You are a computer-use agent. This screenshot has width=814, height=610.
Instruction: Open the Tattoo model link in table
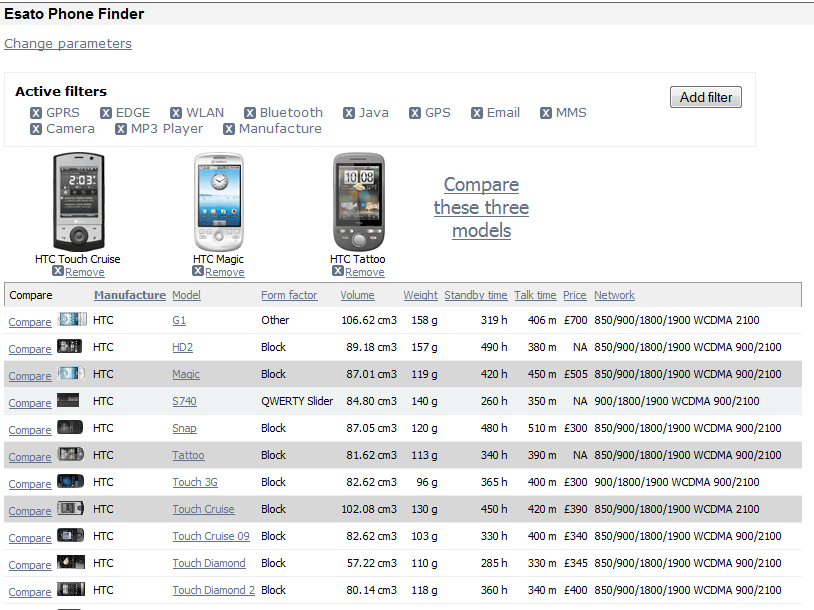point(188,455)
